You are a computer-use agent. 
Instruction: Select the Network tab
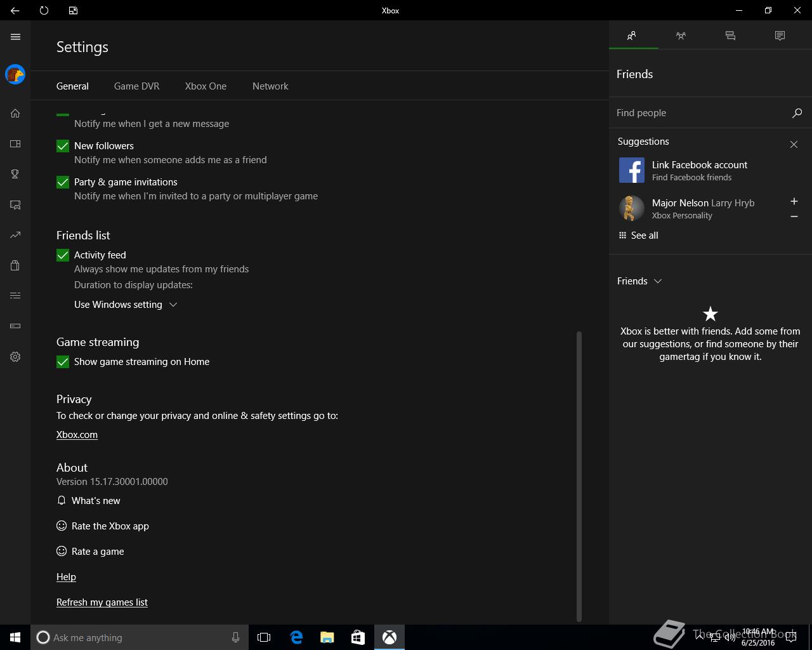pyautogui.click(x=270, y=86)
